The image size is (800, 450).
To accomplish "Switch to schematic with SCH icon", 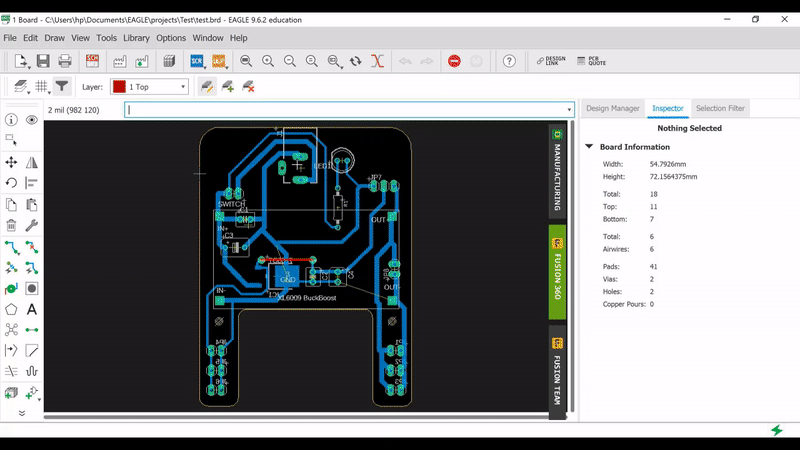I will (93, 61).
